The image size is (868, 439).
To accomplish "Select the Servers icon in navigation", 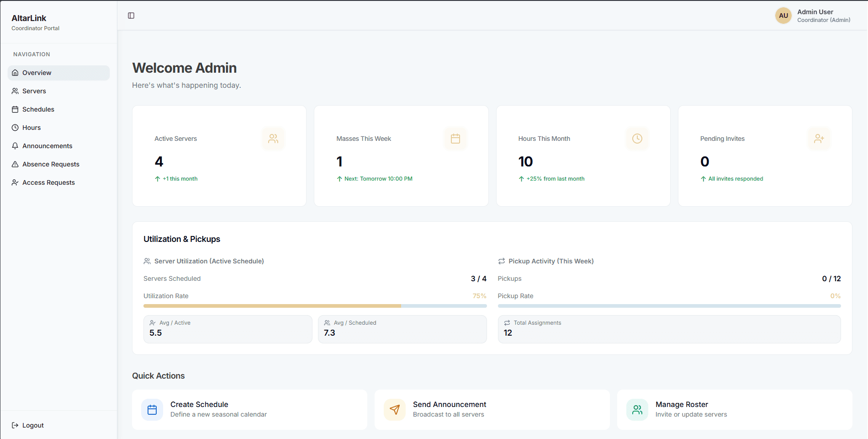I will click(x=15, y=91).
